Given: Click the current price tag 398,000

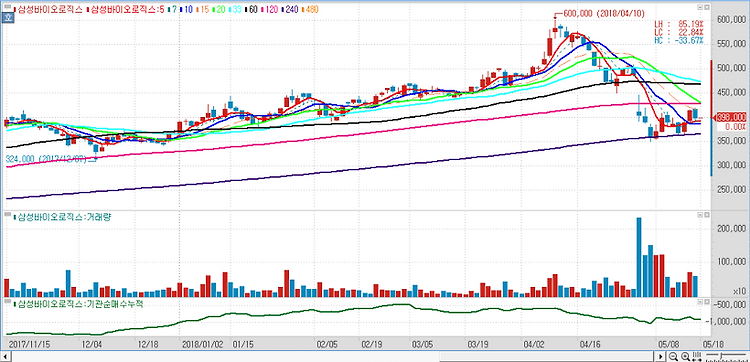Looking at the screenshot, I should click(730, 117).
